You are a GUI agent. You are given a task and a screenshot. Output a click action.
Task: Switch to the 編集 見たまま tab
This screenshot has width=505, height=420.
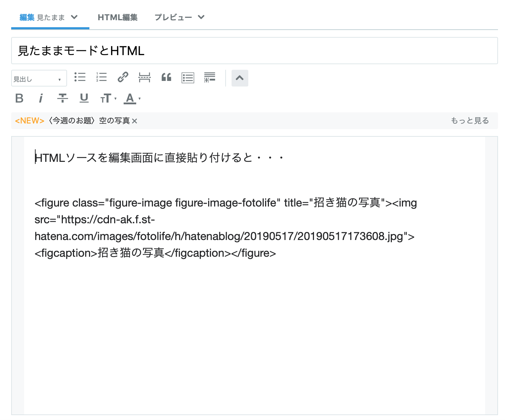42,17
